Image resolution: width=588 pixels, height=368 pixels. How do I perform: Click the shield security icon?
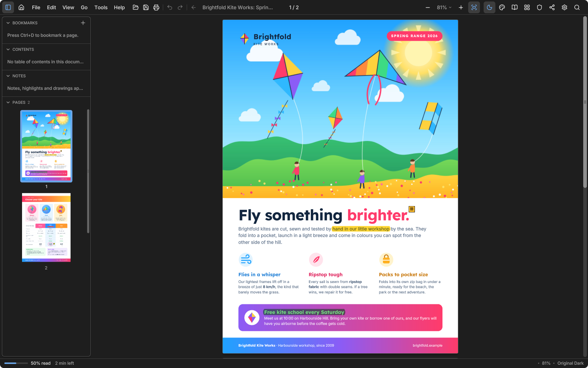click(x=539, y=7)
